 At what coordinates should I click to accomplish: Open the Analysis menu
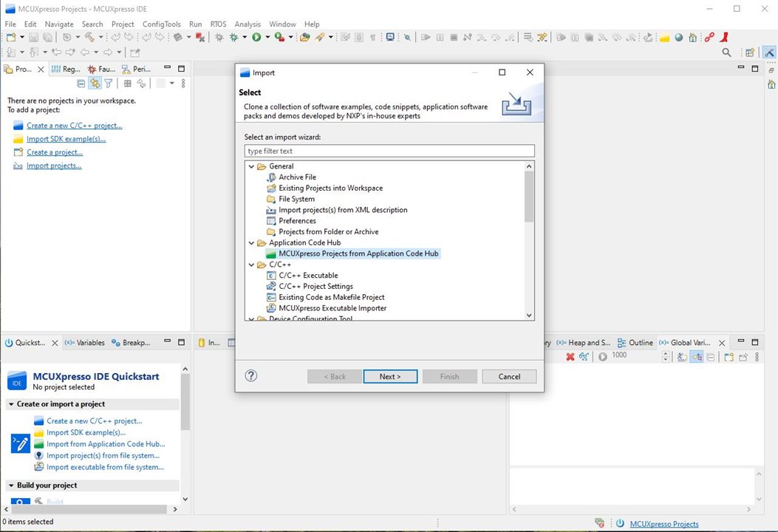pyautogui.click(x=248, y=24)
